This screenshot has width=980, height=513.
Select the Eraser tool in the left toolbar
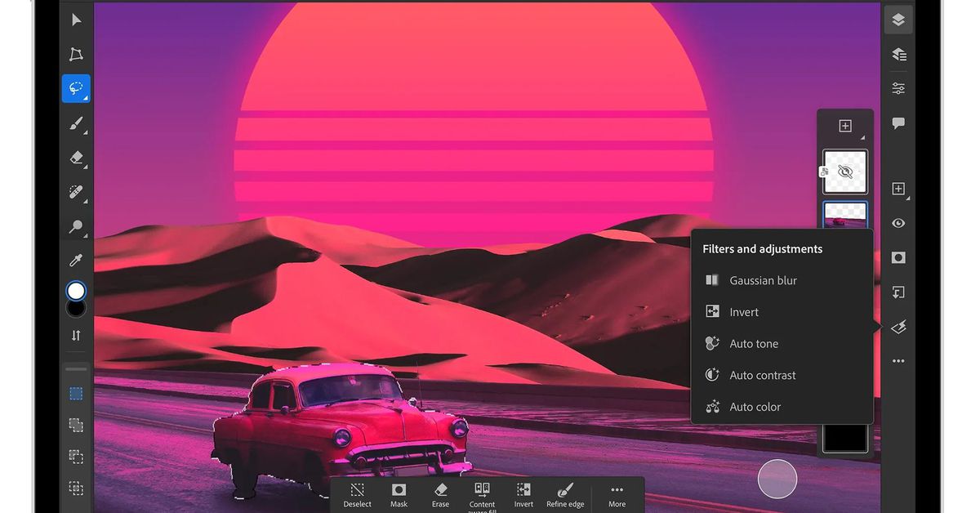pos(76,158)
